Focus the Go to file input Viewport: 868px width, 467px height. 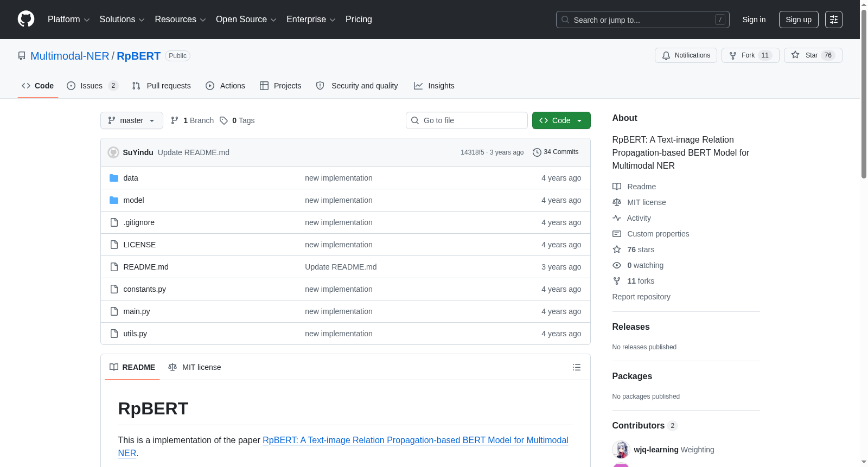467,120
